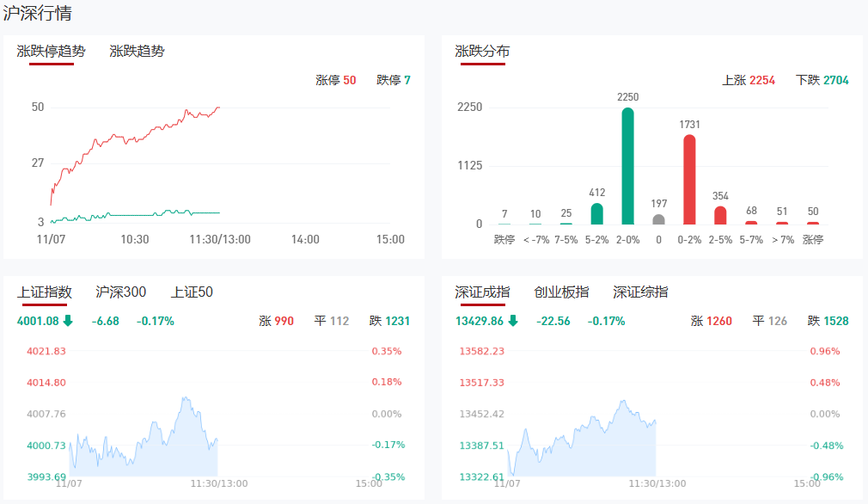Select the 上证指数 tab

coord(45,292)
